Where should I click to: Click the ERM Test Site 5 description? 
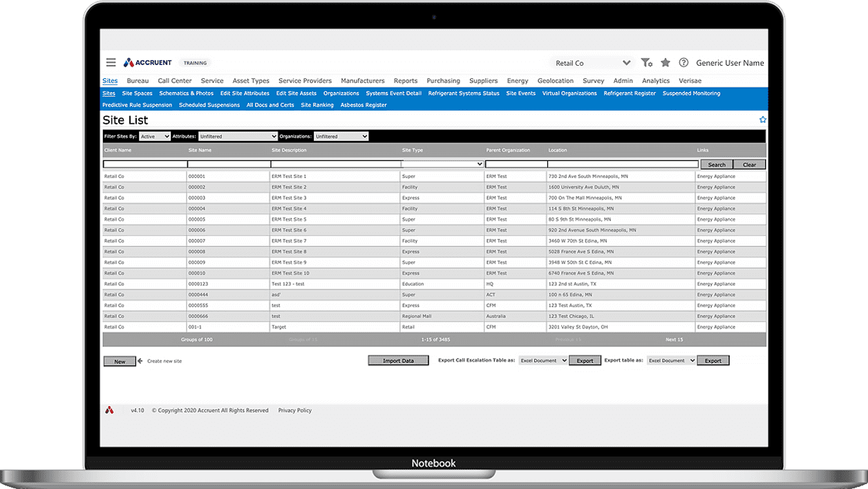pyautogui.click(x=289, y=219)
